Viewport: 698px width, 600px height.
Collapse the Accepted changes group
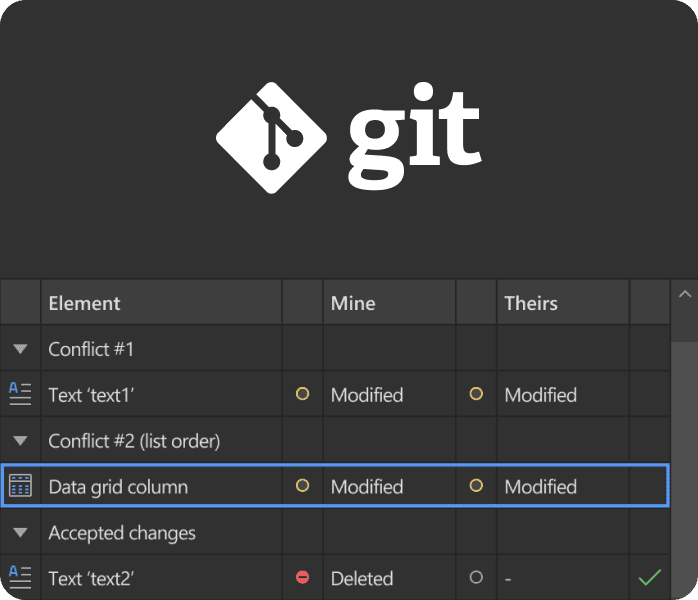(20, 532)
